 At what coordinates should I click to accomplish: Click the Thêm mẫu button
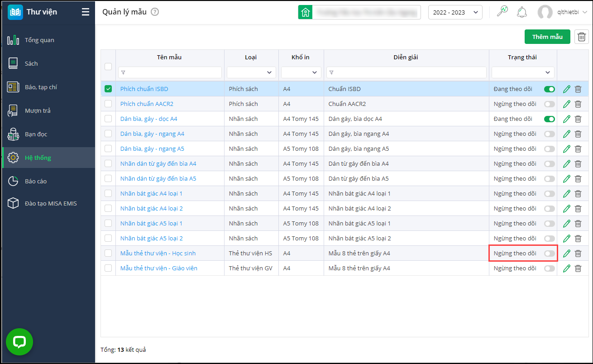click(x=547, y=37)
